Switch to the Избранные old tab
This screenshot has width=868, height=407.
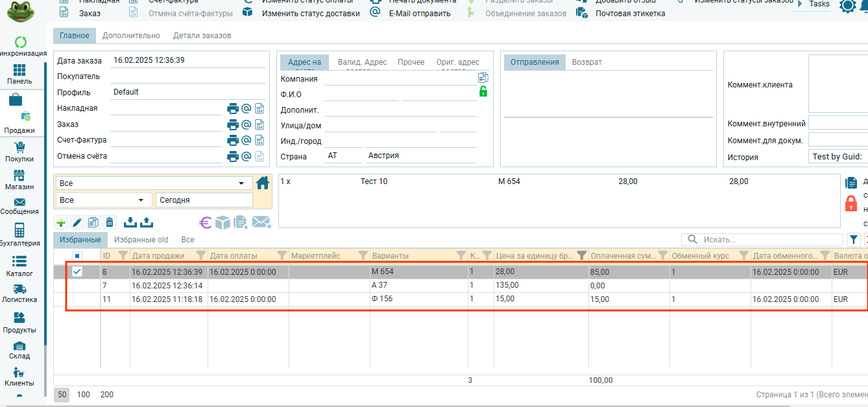pos(141,240)
